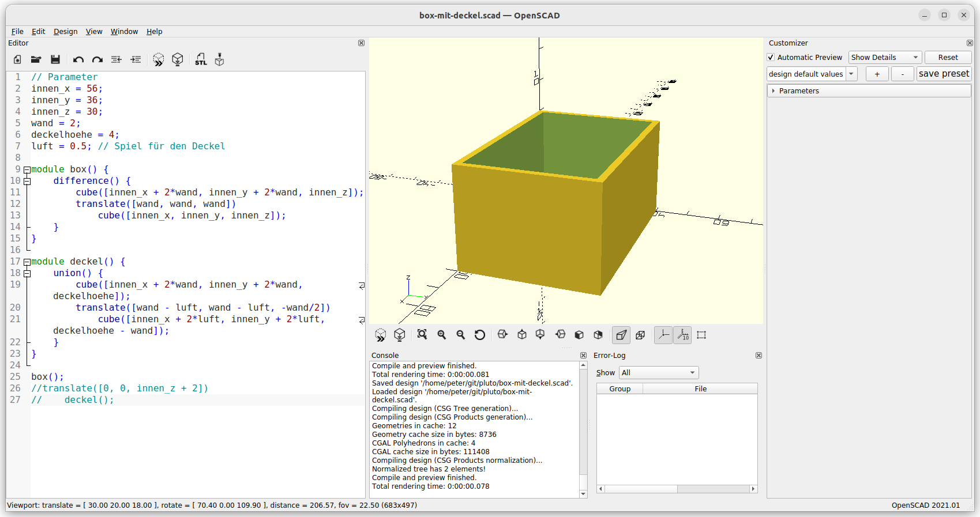Expand the Parameters section
This screenshot has height=517, width=980.
coord(773,91)
